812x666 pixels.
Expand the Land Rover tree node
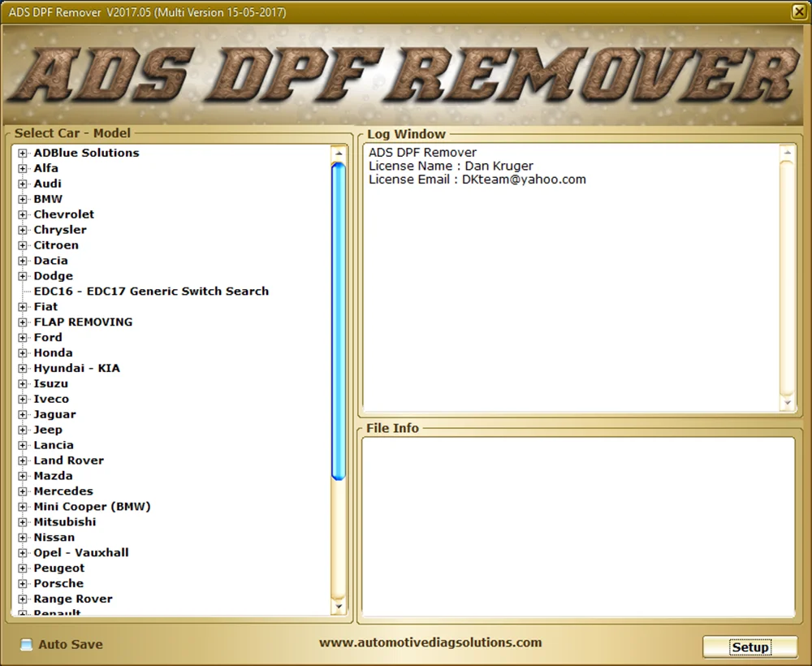(22, 461)
